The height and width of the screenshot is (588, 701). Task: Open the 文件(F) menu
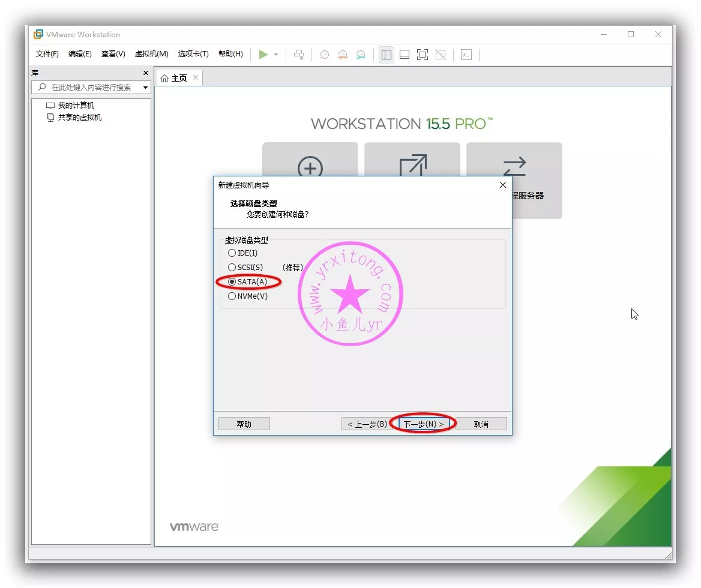coord(47,54)
